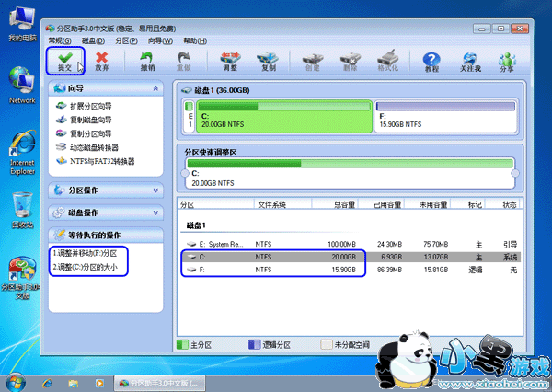Expand the 分区操作 panel
This screenshot has width=552, height=392.
point(155,190)
